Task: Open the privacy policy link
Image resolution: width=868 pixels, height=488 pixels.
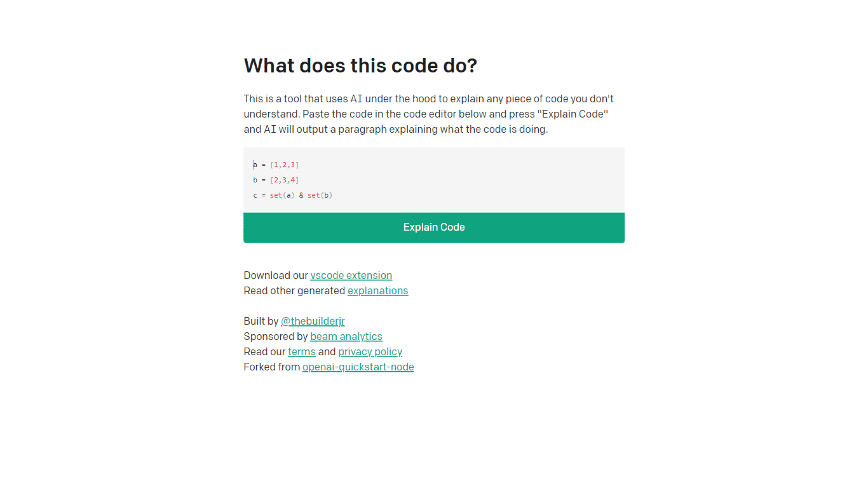Action: 370,351
